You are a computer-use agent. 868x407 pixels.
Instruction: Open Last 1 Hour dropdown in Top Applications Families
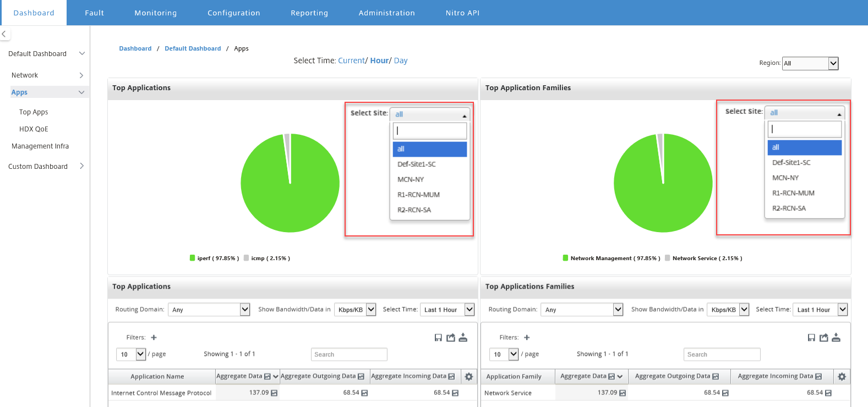tap(820, 310)
